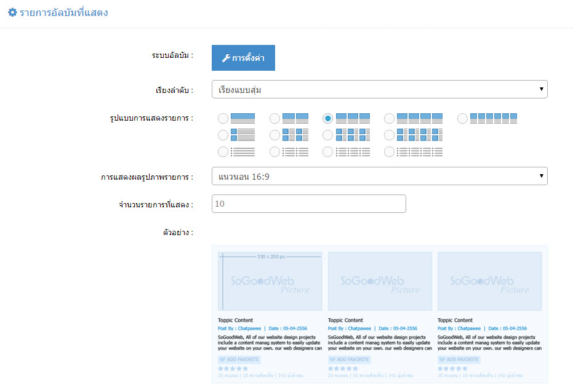Click the three-column thumbnail-left layout icon

[353, 135]
